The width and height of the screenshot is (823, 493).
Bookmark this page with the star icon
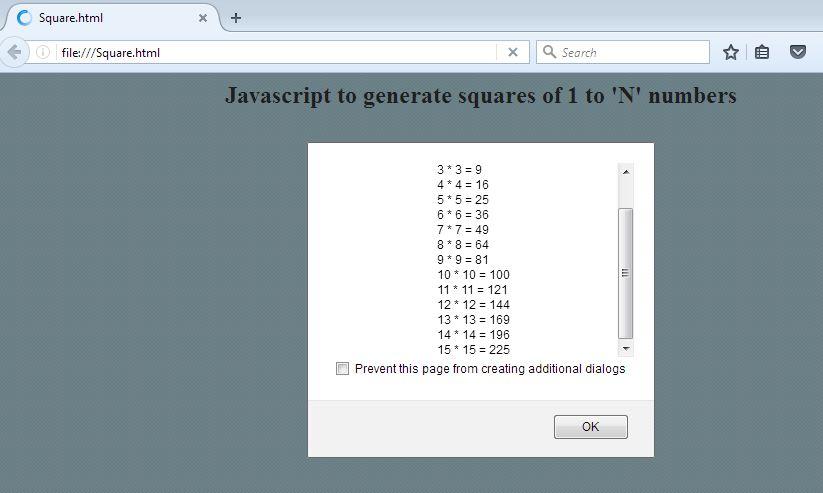(730, 52)
